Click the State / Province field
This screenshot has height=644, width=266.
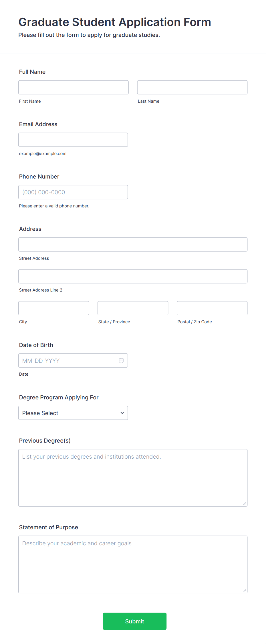pyautogui.click(x=133, y=308)
